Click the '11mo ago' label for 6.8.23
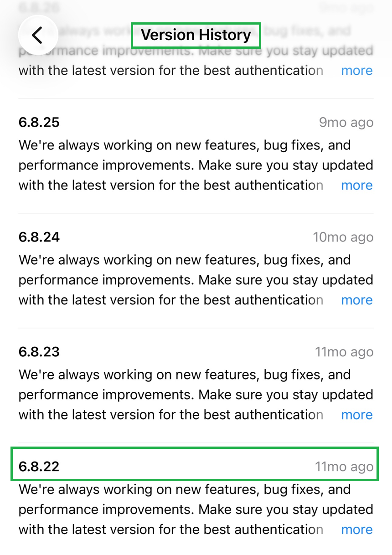Image resolution: width=392 pixels, height=555 pixels. (x=344, y=352)
